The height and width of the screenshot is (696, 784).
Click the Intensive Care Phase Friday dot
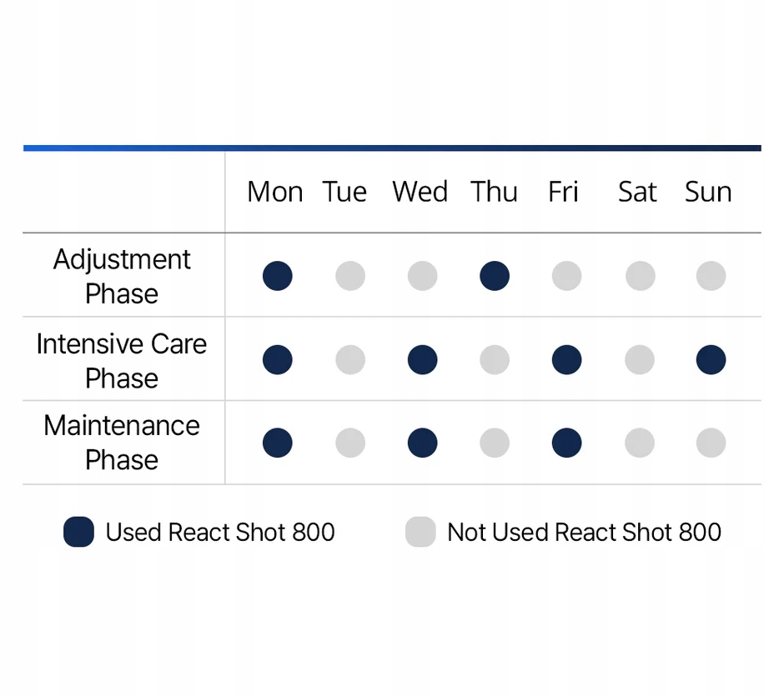(x=566, y=360)
